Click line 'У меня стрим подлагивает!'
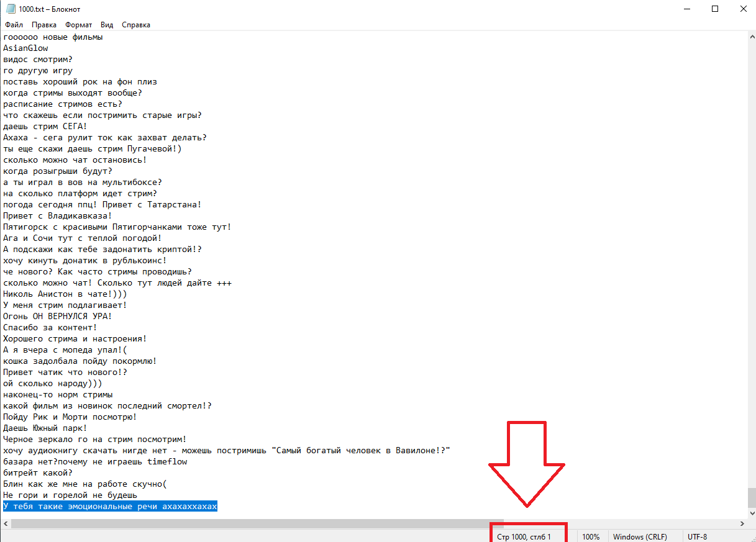 [65, 305]
